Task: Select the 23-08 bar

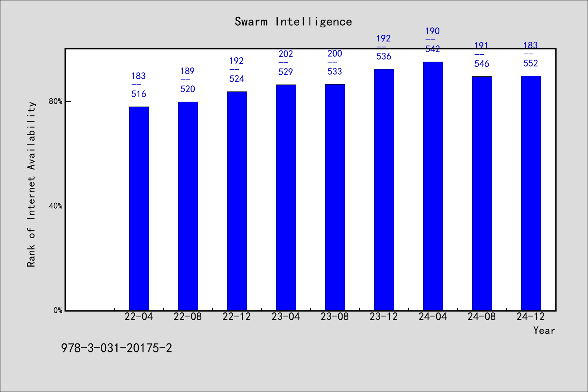Action: pyautogui.click(x=335, y=197)
